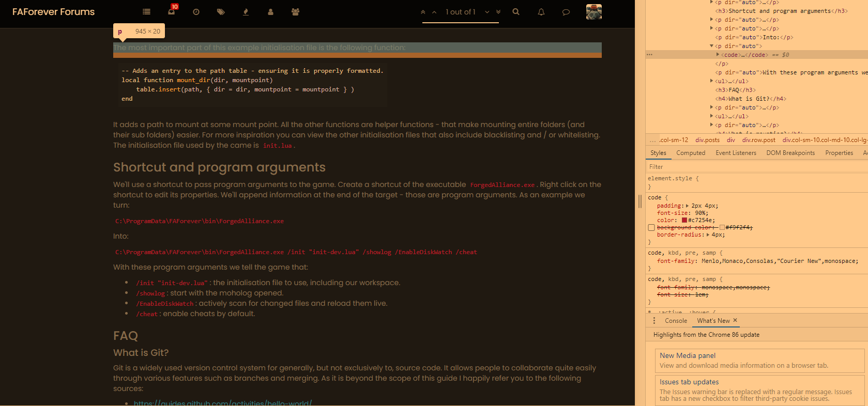
Task: Open chat speech bubble icon
Action: 566,12
